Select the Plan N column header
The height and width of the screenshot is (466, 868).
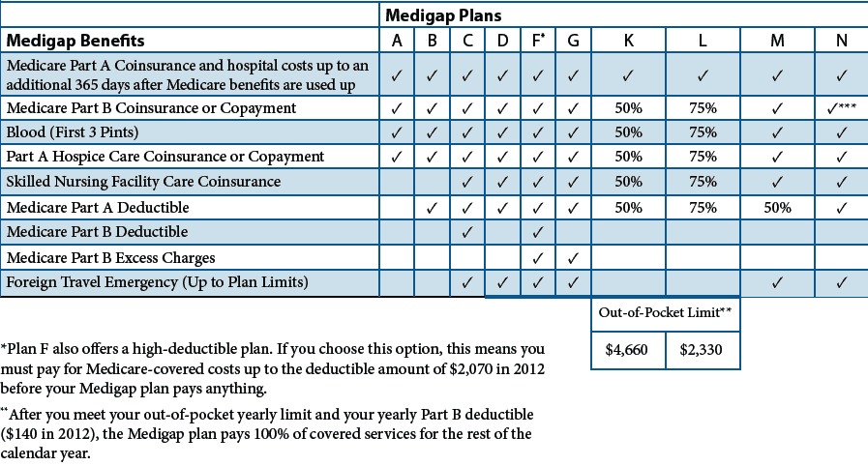click(x=842, y=41)
